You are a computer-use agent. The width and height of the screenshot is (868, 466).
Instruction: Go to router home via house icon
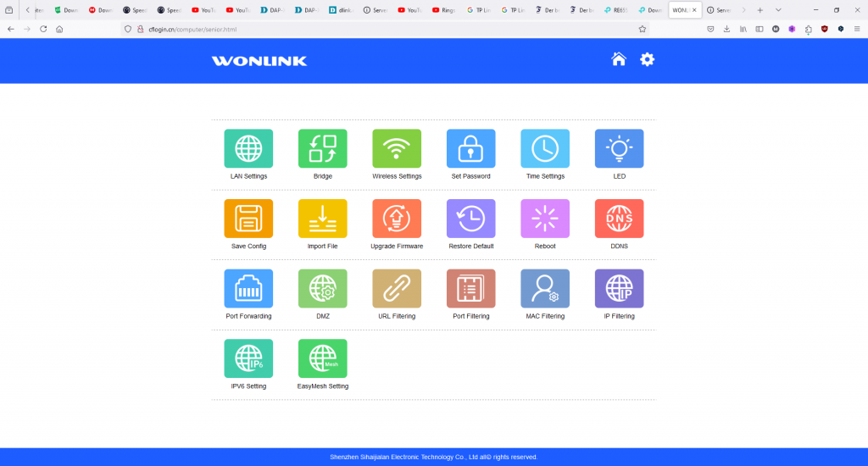619,58
